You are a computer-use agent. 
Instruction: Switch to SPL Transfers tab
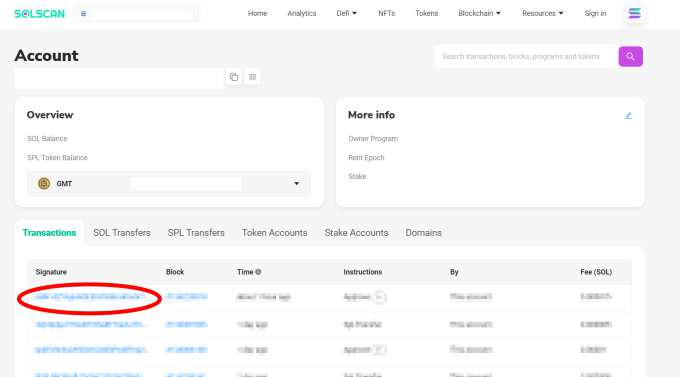pyautogui.click(x=196, y=233)
